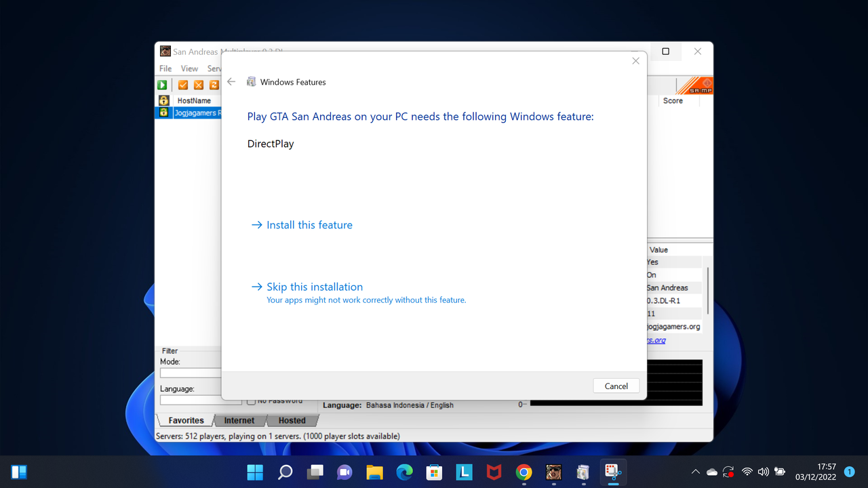The width and height of the screenshot is (868, 488).
Task: Click the padlock column header icon in server list
Action: point(163,100)
